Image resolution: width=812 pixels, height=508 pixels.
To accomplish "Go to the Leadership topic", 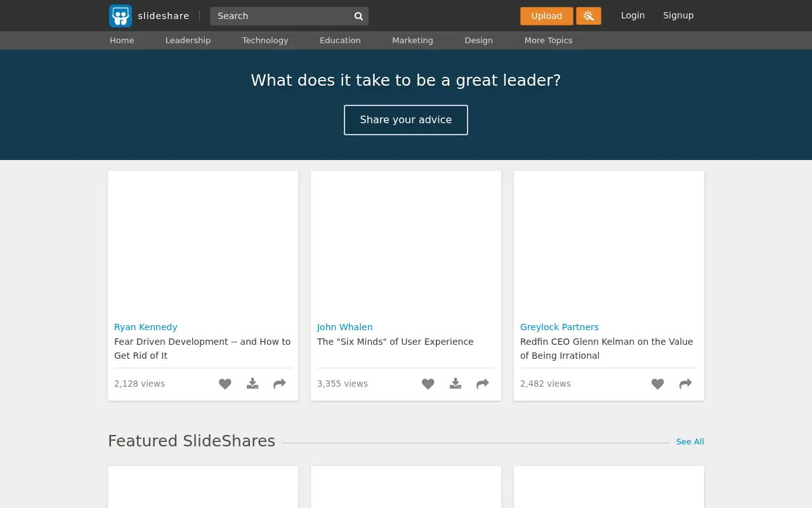I will (x=188, y=40).
